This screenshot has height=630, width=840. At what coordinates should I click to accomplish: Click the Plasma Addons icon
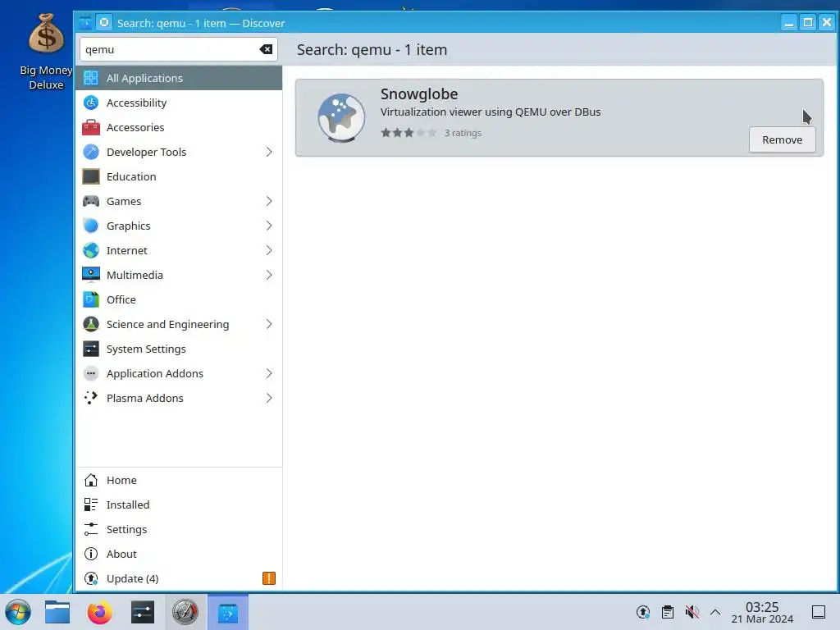click(90, 398)
